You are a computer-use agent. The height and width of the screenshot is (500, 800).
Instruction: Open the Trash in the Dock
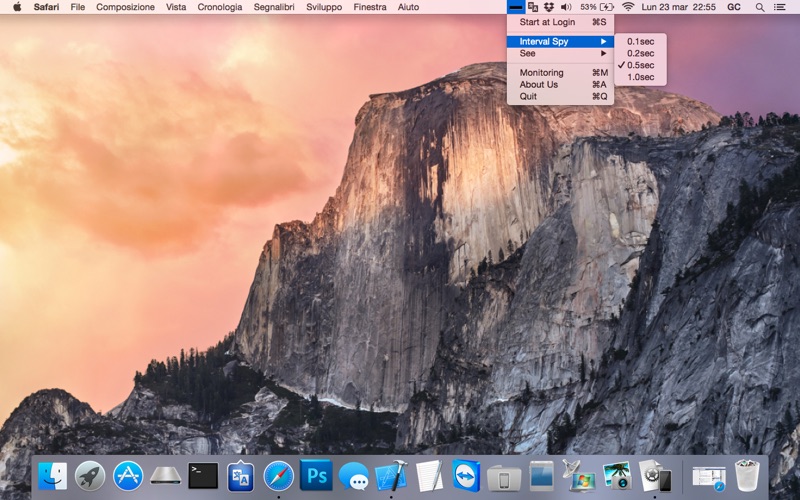pos(747,476)
